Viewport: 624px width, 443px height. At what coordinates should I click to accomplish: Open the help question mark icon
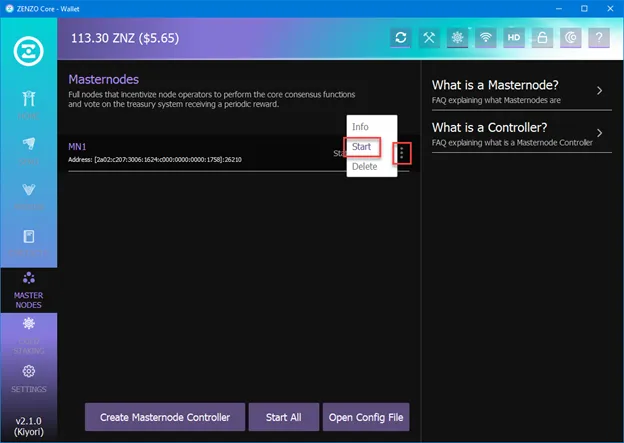(x=599, y=38)
